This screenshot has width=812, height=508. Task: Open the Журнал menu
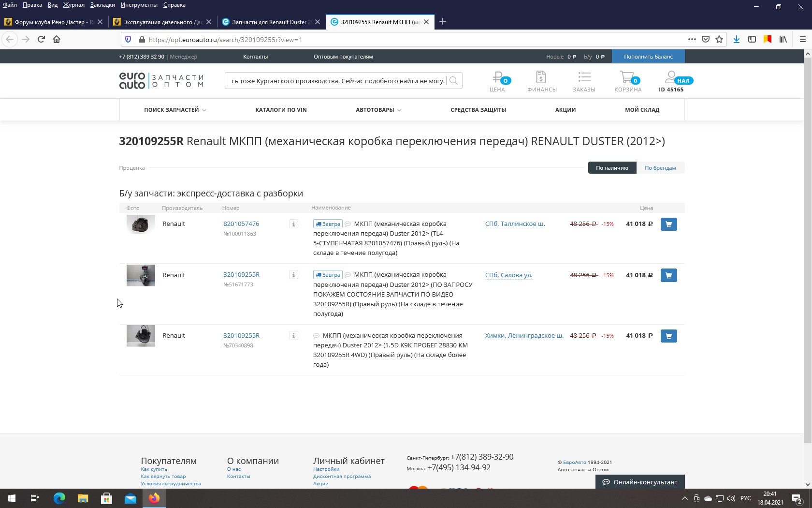point(74,5)
